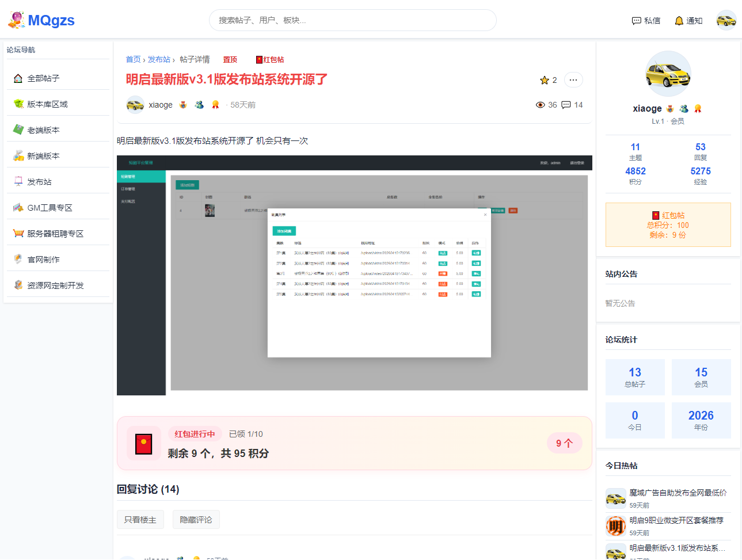Click the book icon beside 老端版本
742x560 pixels.
[x=18, y=130]
